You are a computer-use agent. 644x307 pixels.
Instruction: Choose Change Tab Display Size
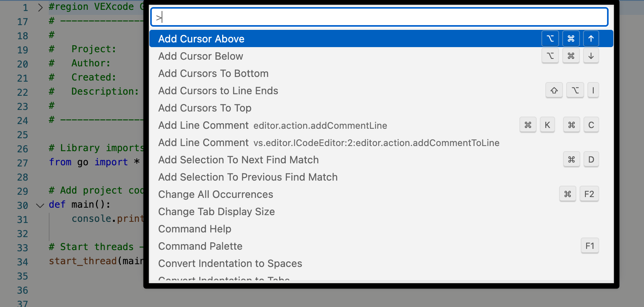pos(216,212)
